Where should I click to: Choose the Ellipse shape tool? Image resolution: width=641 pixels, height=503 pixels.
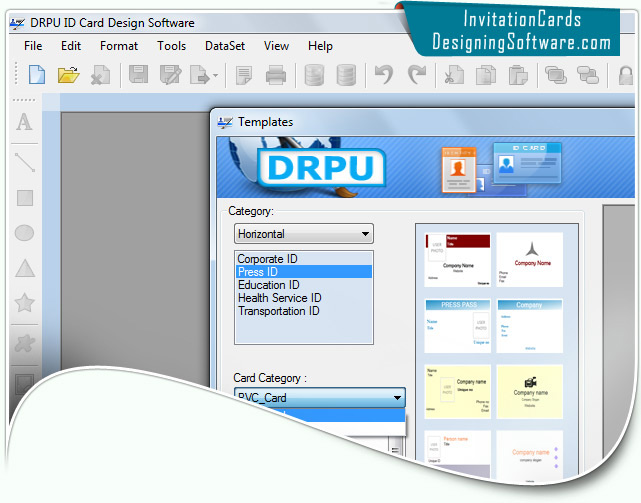tap(24, 233)
